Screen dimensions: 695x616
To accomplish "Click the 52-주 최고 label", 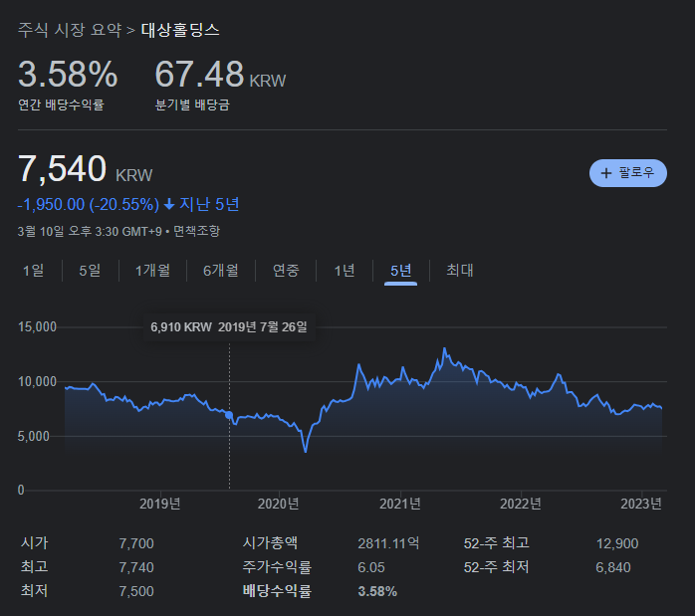I will click(x=497, y=543).
